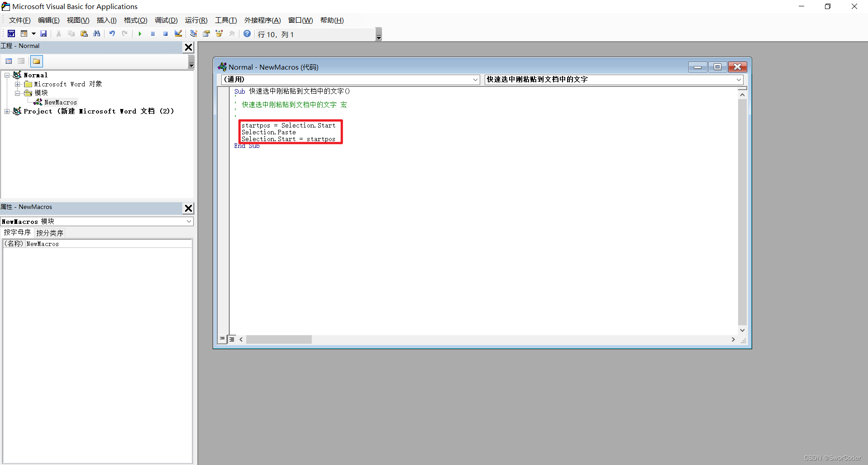Click the (名称) NewMacros property value
This screenshot has height=465, width=868.
pyautogui.click(x=109, y=244)
